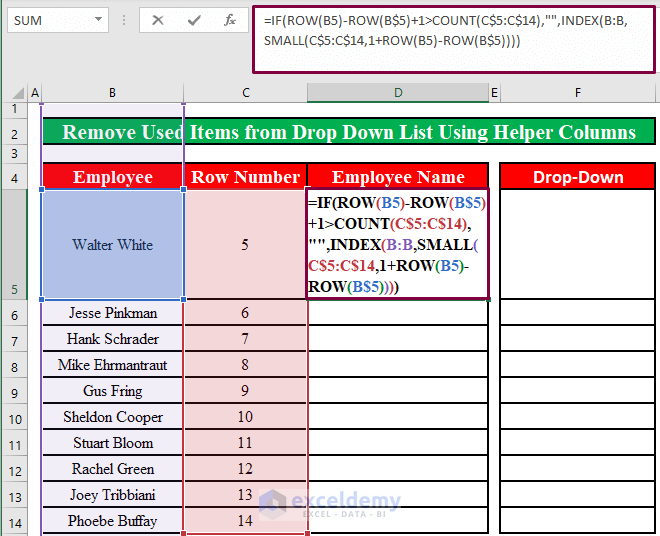Click inside the formula being edited in D5
Viewport: 660px width, 536px height.
pos(398,244)
